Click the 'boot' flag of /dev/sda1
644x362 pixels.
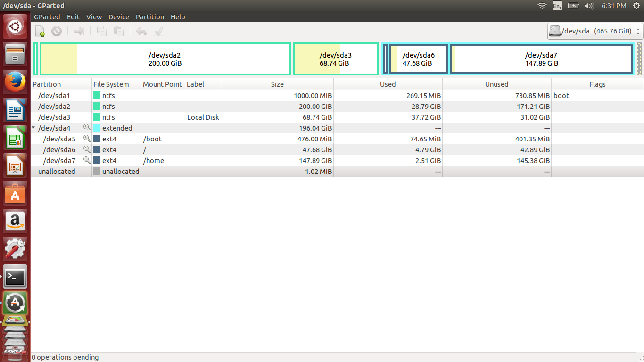(x=561, y=96)
